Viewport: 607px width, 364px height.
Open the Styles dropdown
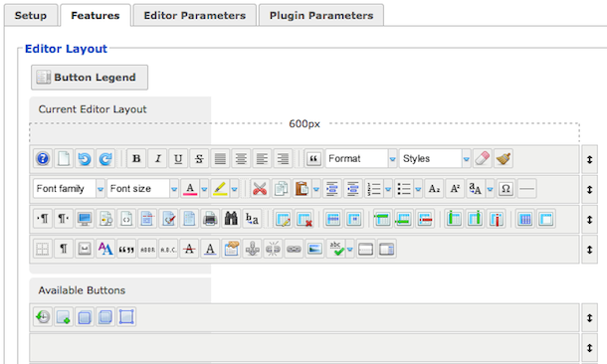[435, 158]
